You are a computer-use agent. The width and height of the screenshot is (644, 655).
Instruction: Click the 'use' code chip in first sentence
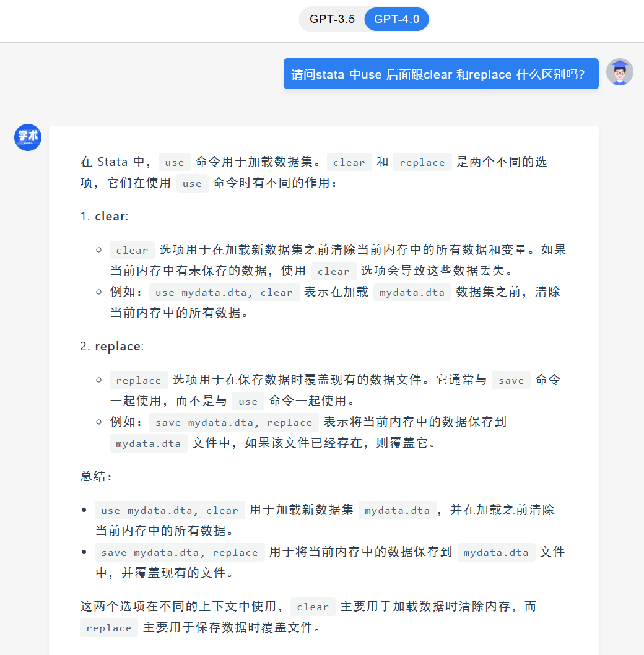click(175, 162)
